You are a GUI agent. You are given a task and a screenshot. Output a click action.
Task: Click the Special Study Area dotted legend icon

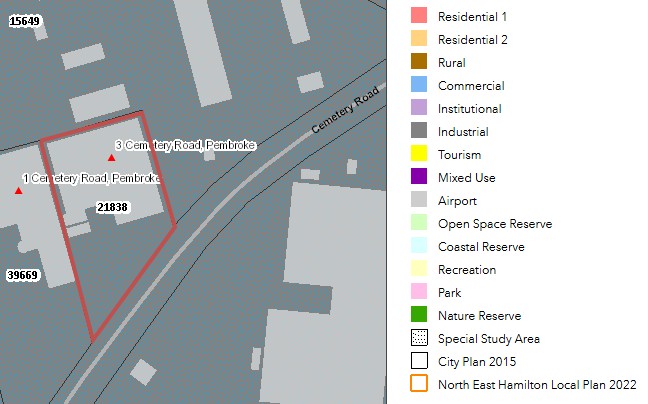419,338
